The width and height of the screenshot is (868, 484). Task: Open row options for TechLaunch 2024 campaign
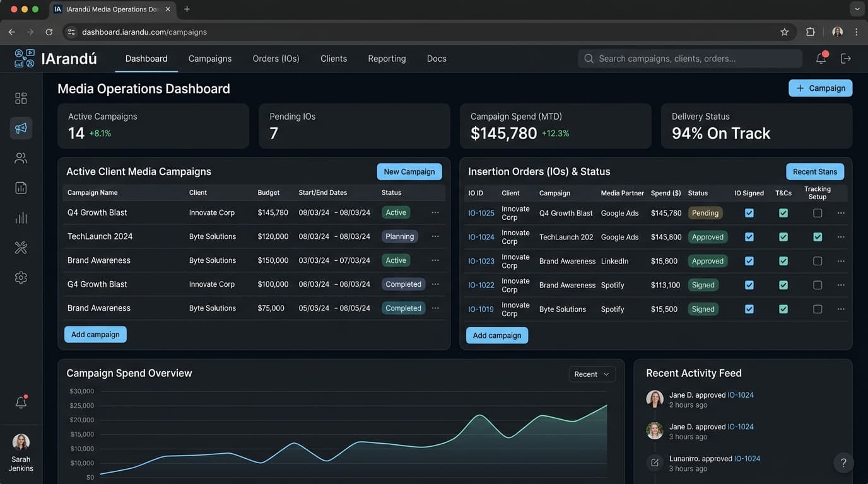(x=435, y=236)
